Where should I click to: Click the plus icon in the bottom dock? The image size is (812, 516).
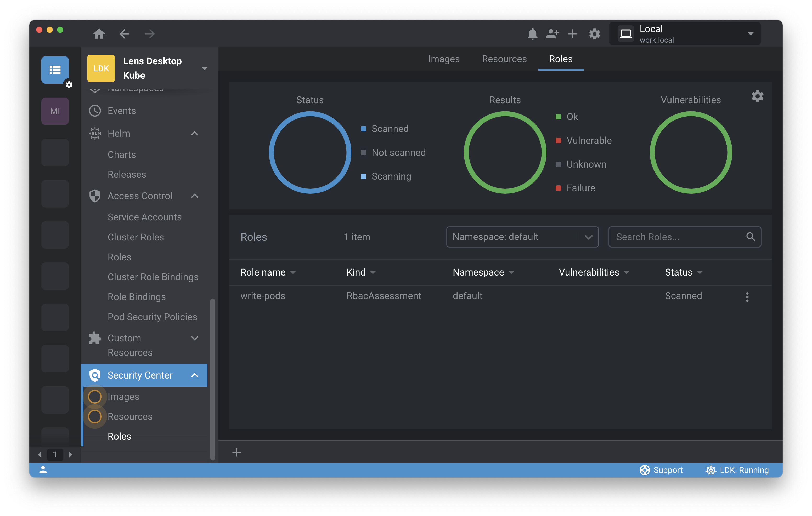tap(236, 452)
